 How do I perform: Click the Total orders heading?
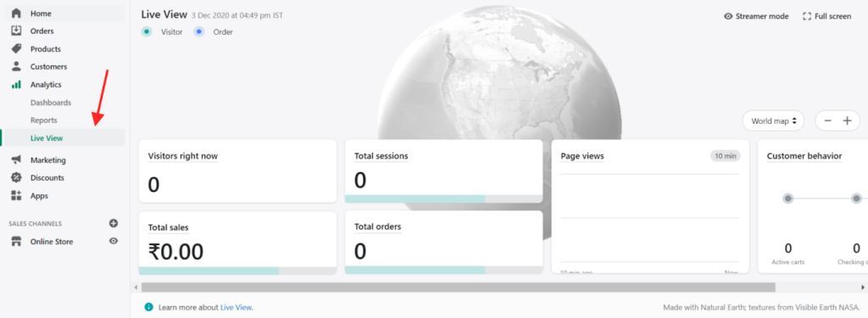click(x=377, y=226)
